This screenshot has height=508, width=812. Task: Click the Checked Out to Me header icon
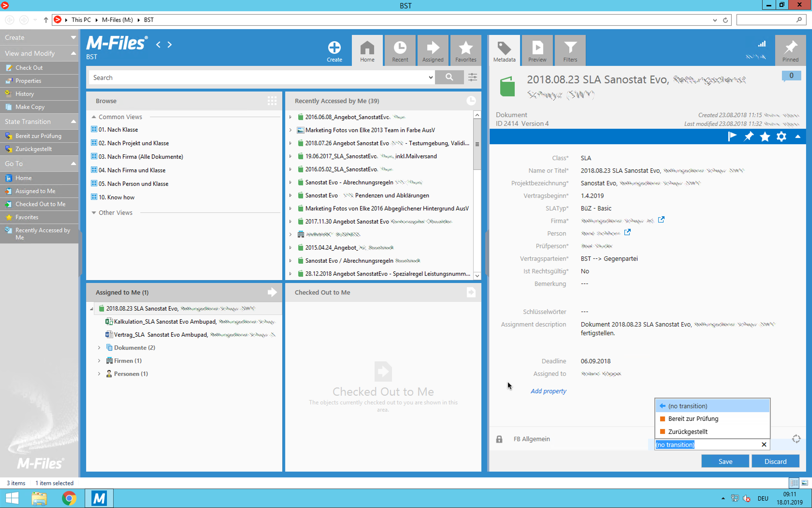(x=471, y=292)
